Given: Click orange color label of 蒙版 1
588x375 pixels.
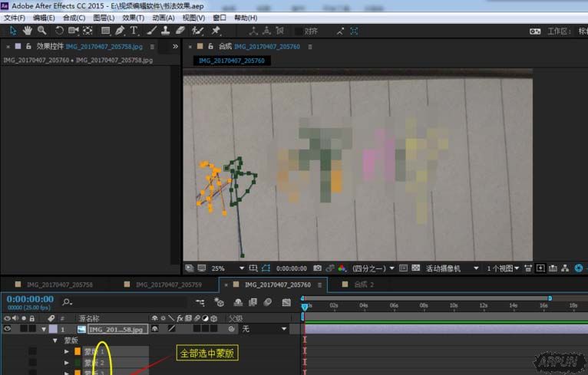Looking at the screenshot, I should pyautogui.click(x=77, y=351).
